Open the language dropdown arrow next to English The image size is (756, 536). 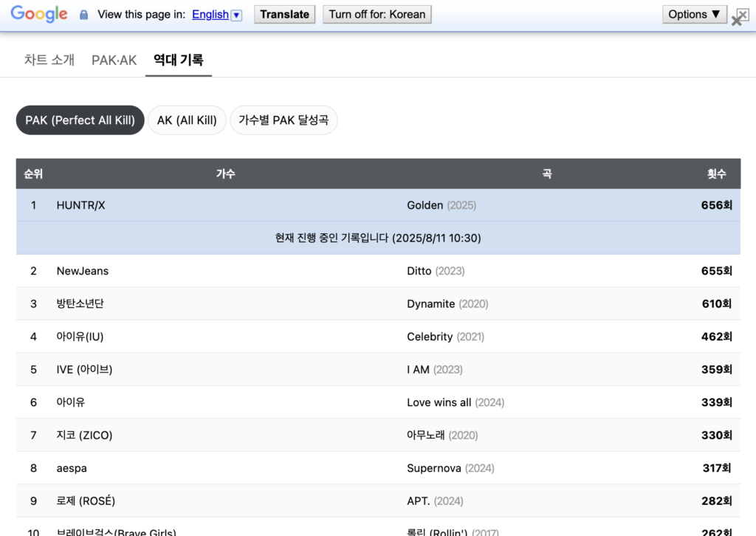coord(236,15)
